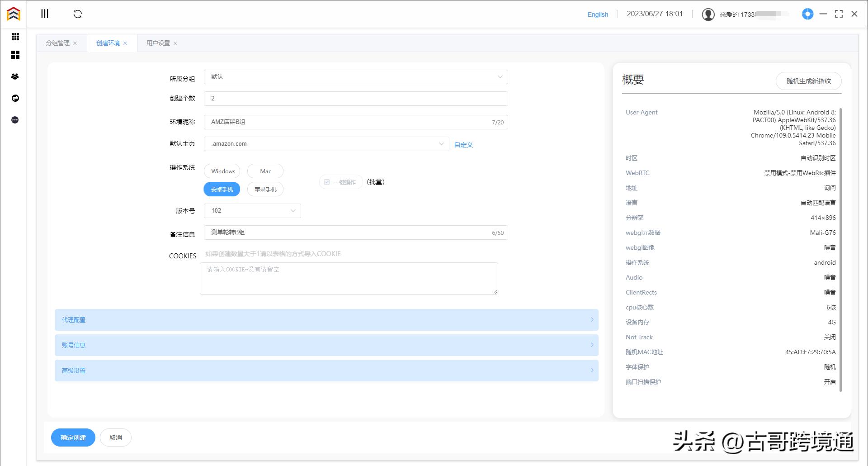Open the dashboard squares icon in the sidebar
Screen dimensions: 868x466
15,55
